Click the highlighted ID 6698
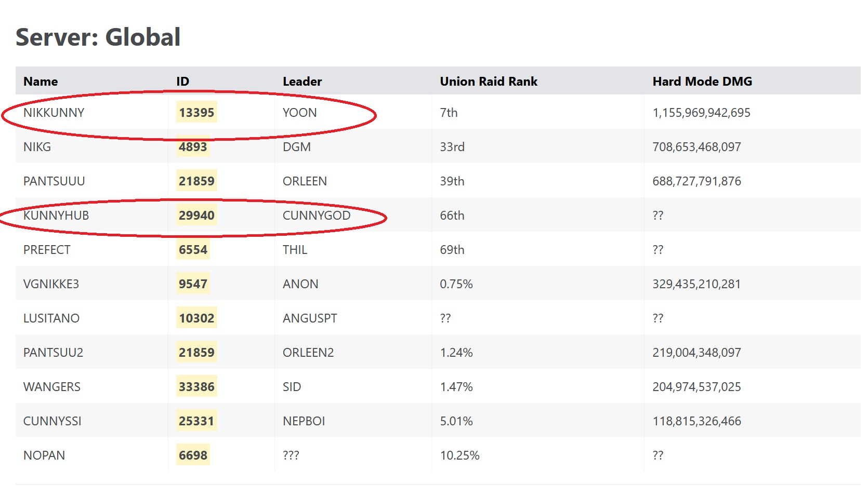868x497 pixels. [x=193, y=455]
